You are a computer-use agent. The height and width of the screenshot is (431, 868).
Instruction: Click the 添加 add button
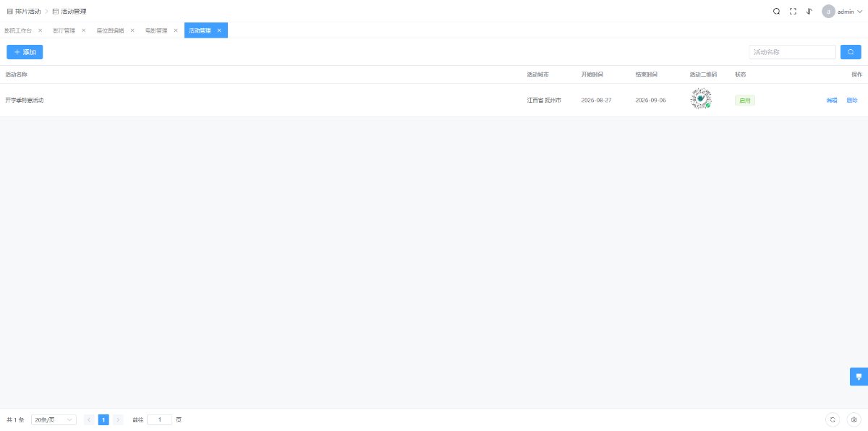(x=25, y=52)
